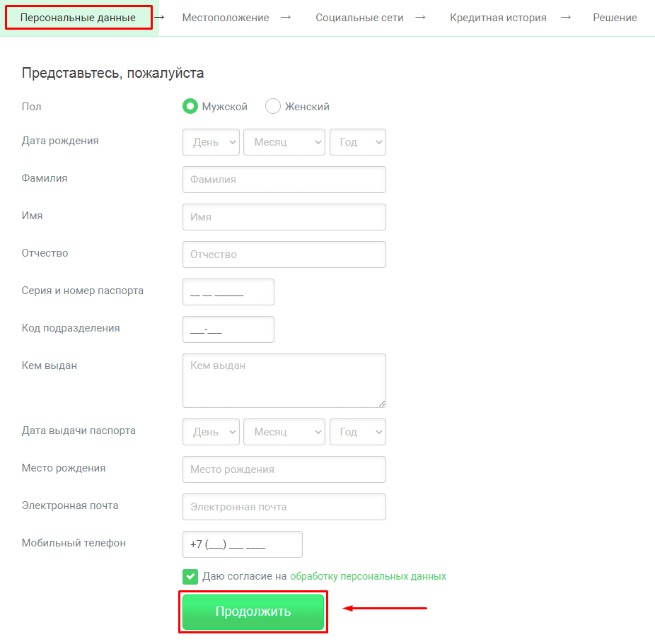Viewport: 655px width, 644px height.
Task: Click the Персональные данные tab
Action: (78, 18)
